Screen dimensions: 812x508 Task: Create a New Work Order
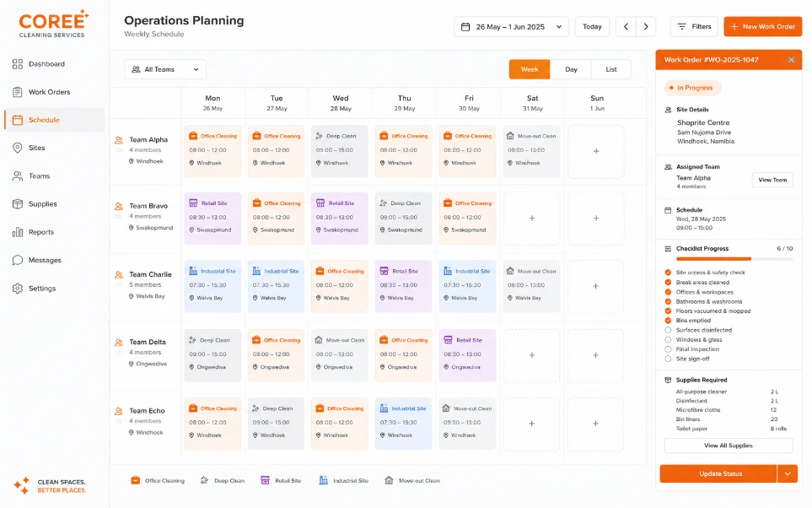coord(763,26)
